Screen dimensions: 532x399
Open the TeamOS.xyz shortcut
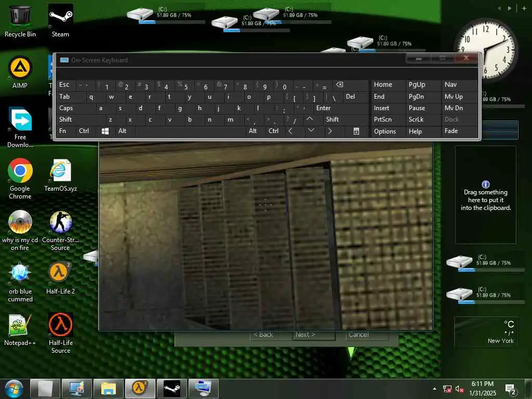pyautogui.click(x=60, y=176)
